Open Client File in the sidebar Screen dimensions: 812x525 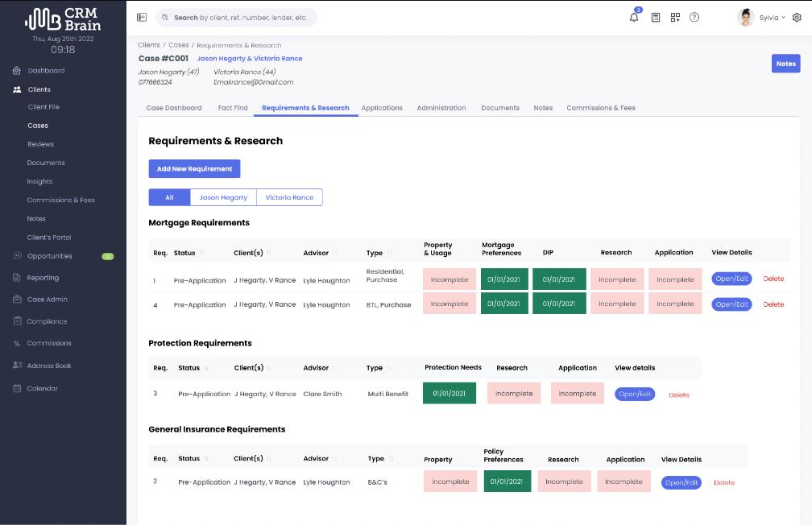pyautogui.click(x=43, y=106)
